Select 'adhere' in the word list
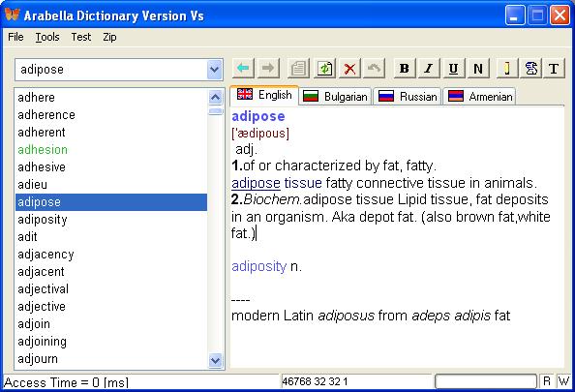The width and height of the screenshot is (575, 392). pos(111,97)
